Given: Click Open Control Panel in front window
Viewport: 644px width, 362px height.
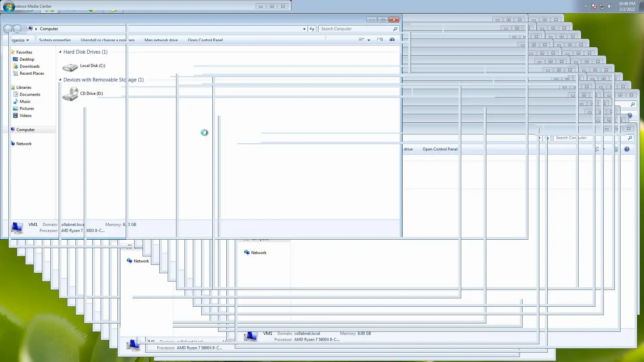Looking at the screenshot, I should tap(205, 40).
